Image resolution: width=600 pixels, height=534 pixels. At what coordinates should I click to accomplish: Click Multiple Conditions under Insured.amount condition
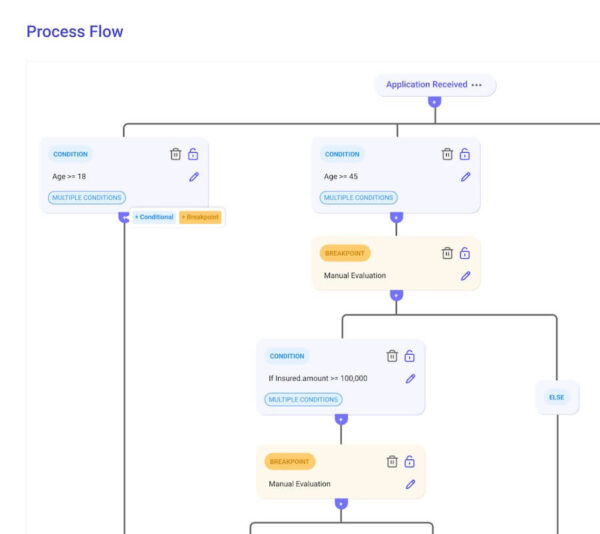pos(303,400)
